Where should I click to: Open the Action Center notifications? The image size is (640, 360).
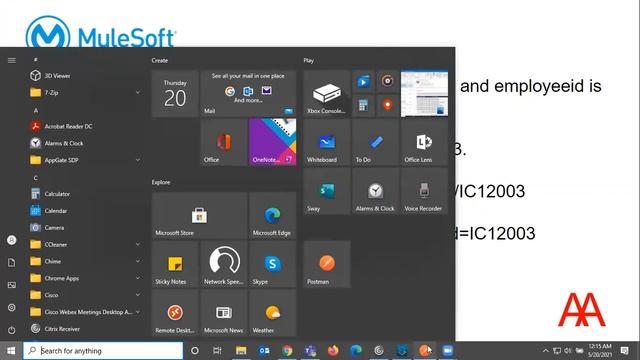click(624, 351)
